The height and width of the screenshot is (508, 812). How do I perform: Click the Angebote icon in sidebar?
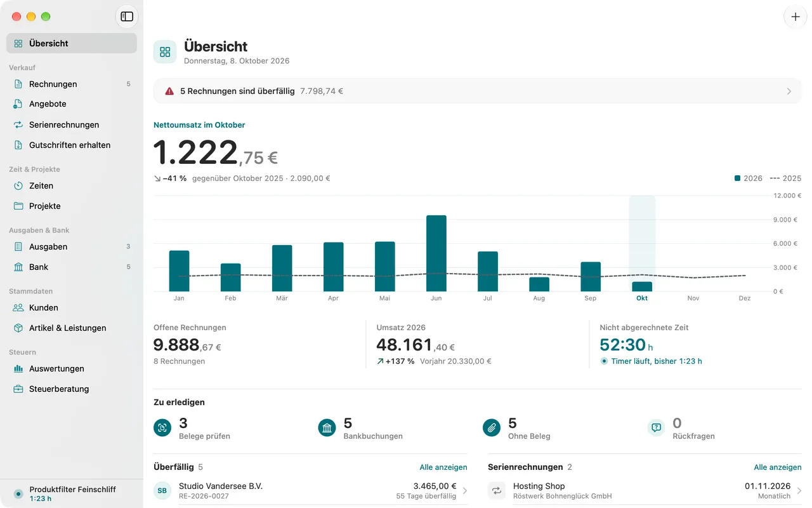18,104
